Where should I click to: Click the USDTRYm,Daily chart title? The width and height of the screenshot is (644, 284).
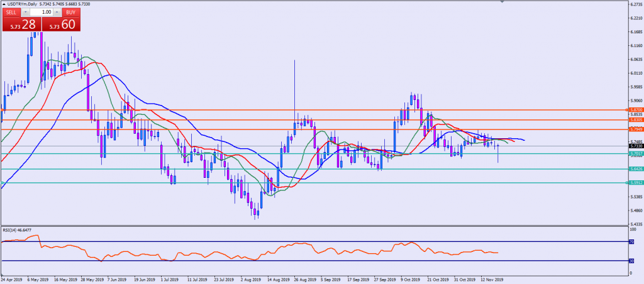(x=21, y=4)
